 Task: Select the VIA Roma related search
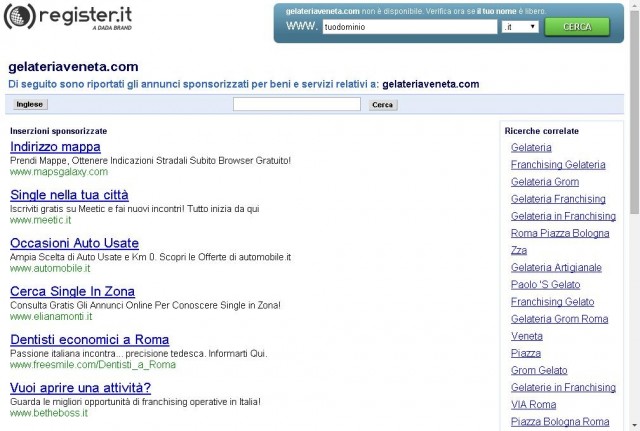coord(533,404)
